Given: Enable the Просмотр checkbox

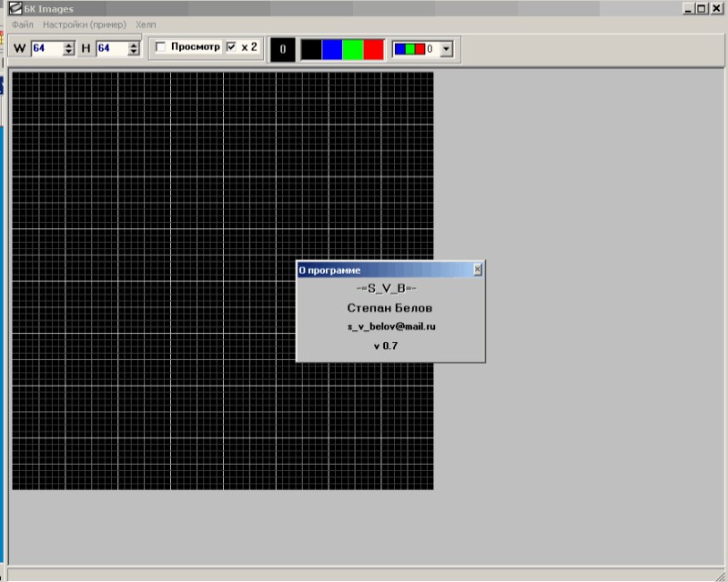Looking at the screenshot, I should 161,46.
